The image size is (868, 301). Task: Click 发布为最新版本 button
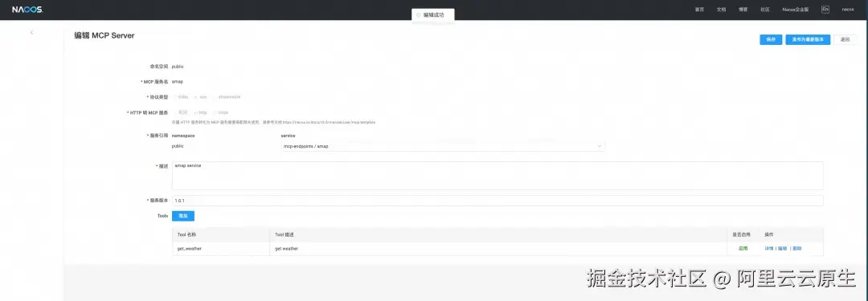click(808, 39)
